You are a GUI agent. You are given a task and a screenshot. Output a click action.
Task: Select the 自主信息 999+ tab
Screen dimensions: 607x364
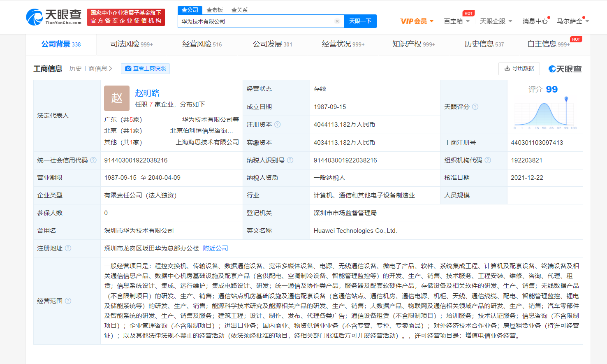pyautogui.click(x=549, y=44)
